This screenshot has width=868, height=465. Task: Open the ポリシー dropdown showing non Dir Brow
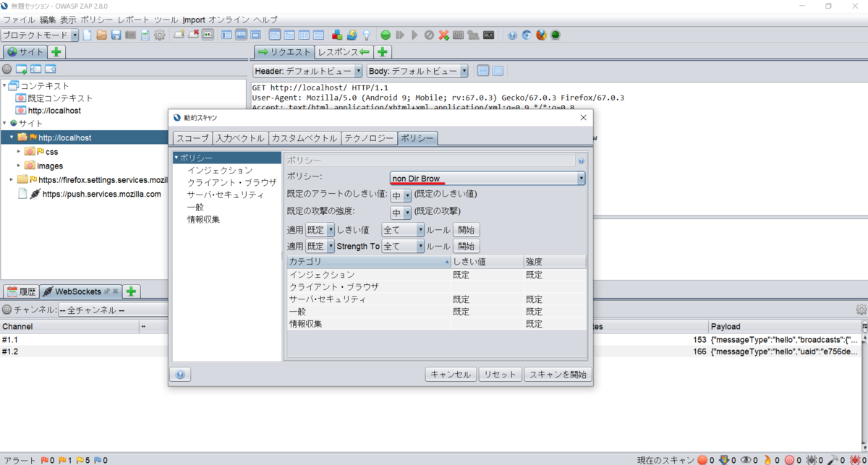488,179
